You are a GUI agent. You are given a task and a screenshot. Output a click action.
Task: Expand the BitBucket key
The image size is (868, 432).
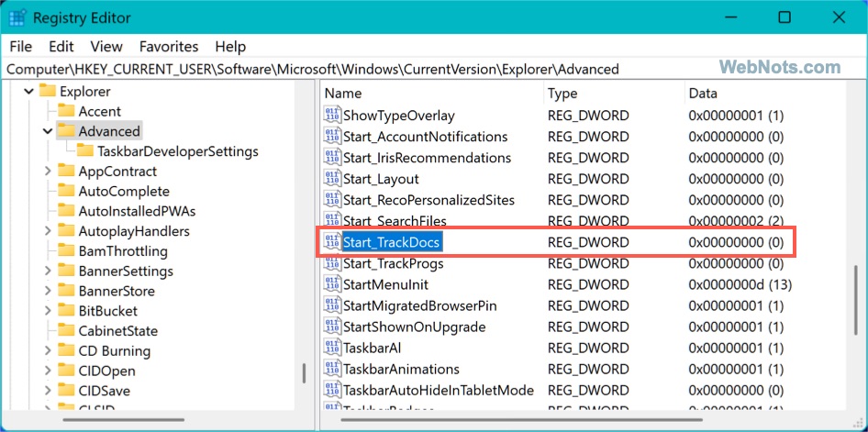pyautogui.click(x=48, y=310)
